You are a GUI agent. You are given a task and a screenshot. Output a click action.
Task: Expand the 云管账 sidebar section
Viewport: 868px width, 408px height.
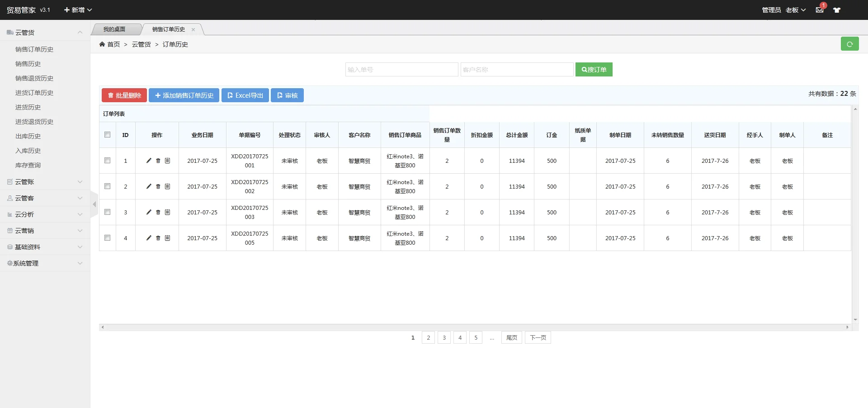(45, 182)
